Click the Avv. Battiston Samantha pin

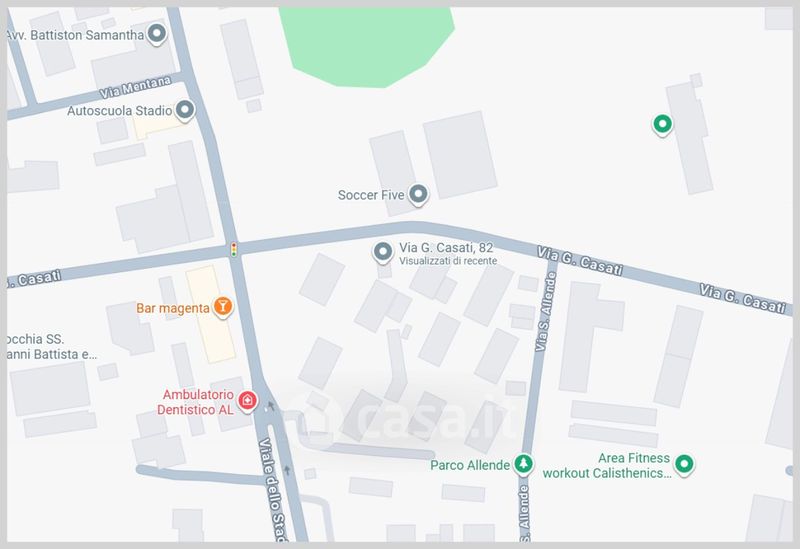click(x=157, y=34)
